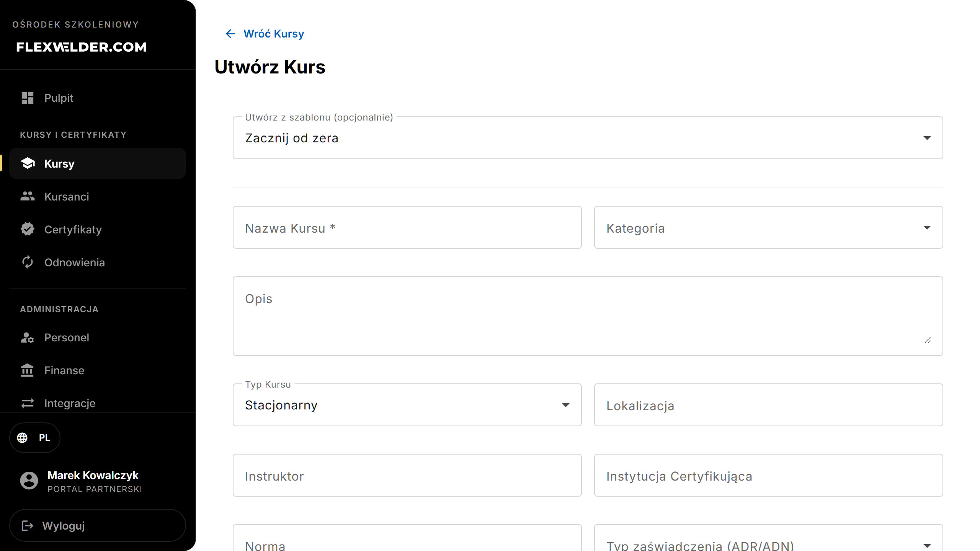Viewport: 980px width, 551px height.
Task: Expand the Kategoria dropdown
Action: [x=769, y=228]
